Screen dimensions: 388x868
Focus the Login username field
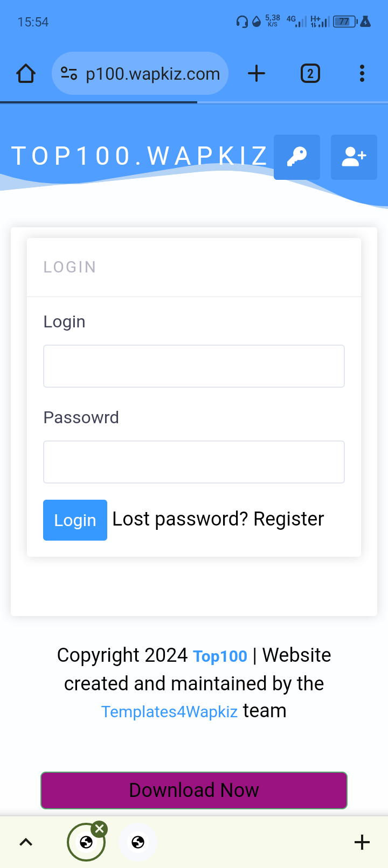click(x=194, y=366)
